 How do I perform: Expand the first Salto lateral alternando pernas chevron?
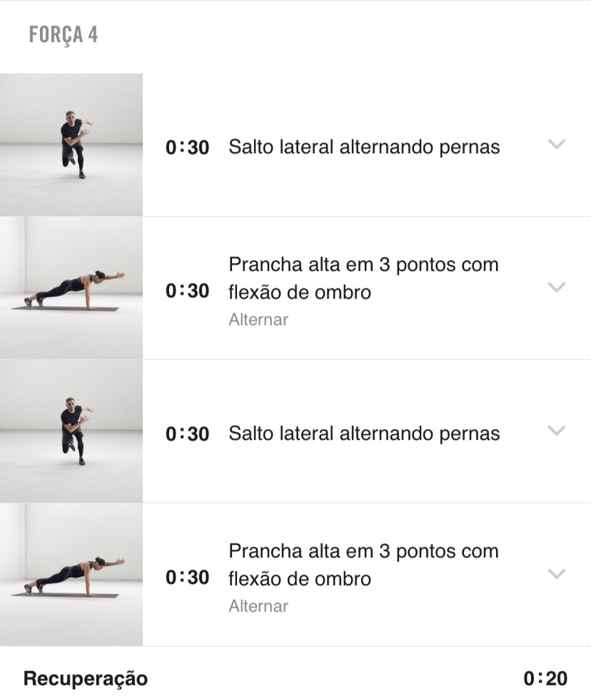tap(556, 144)
